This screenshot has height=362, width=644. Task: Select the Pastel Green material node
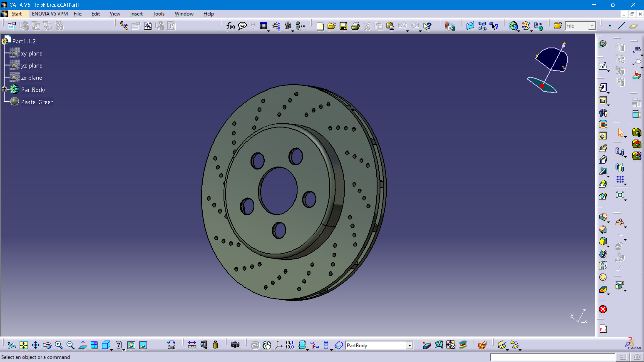tap(37, 102)
